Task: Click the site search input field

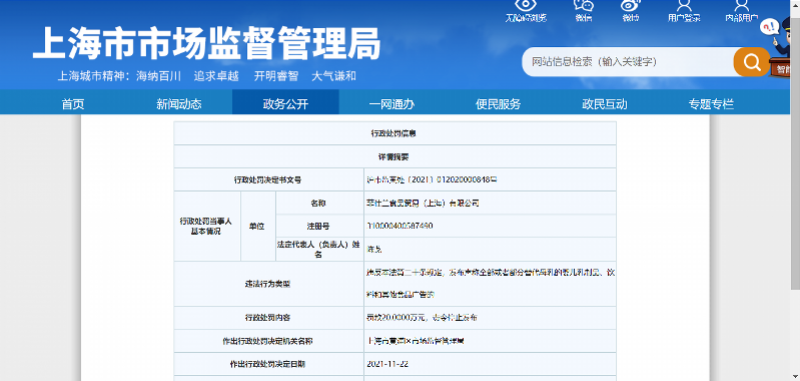Action: pyautogui.click(x=630, y=62)
